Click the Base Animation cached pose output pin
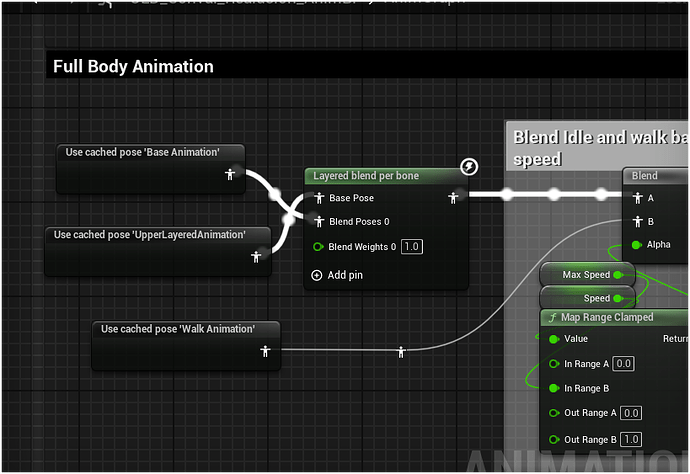The height and width of the screenshot is (474, 690). point(230,174)
